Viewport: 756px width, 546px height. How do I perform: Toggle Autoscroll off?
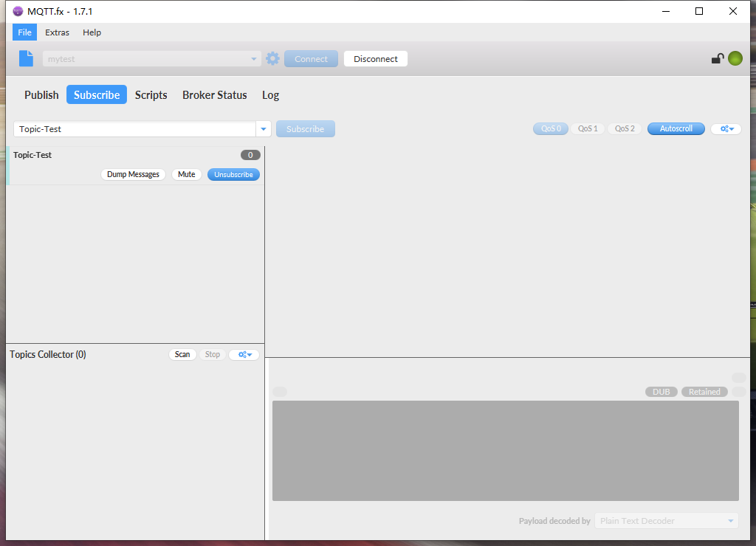(x=676, y=128)
